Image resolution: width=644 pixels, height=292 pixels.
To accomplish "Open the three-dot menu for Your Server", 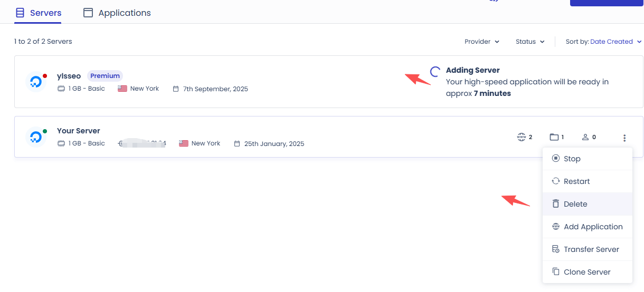I will (624, 138).
